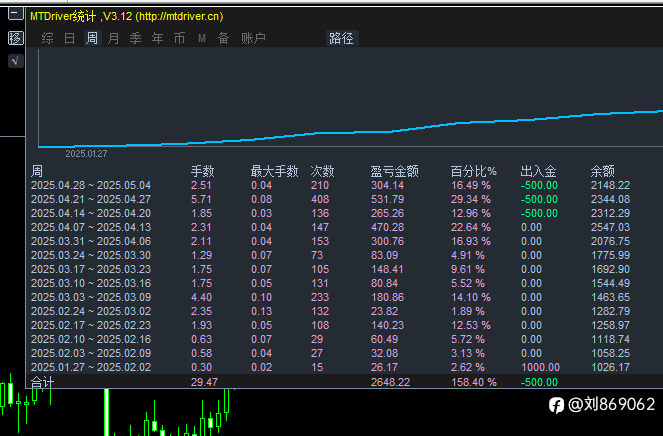Click the 2025.01.27 chart date marker
This screenshot has width=663, height=436.
coord(86,154)
